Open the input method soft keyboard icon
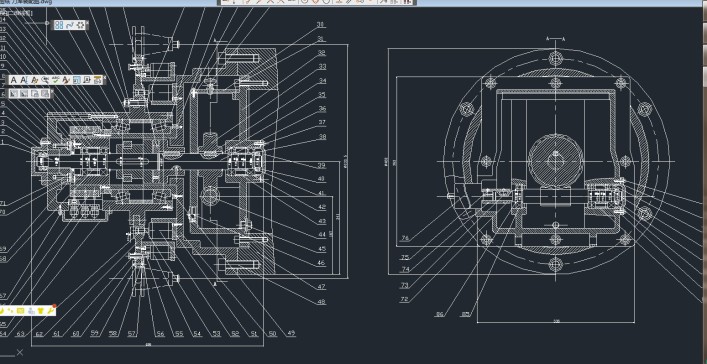707x364 pixels. point(20,311)
